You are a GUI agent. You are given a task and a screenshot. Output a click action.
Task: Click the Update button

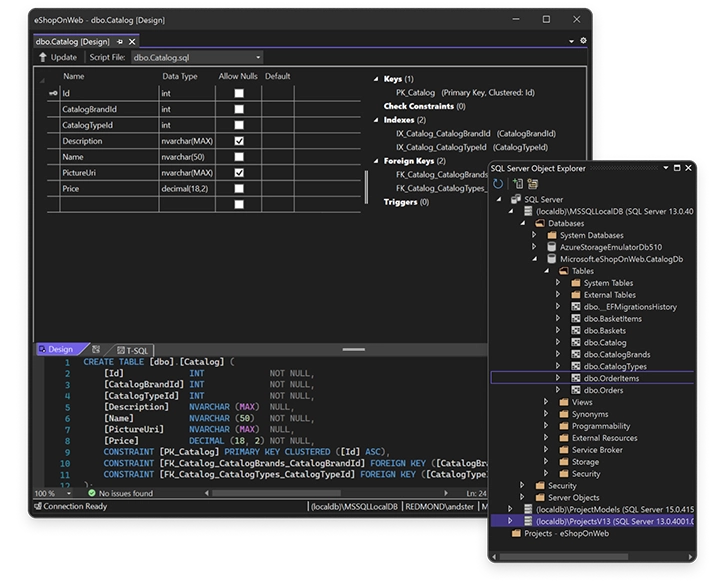(x=58, y=57)
